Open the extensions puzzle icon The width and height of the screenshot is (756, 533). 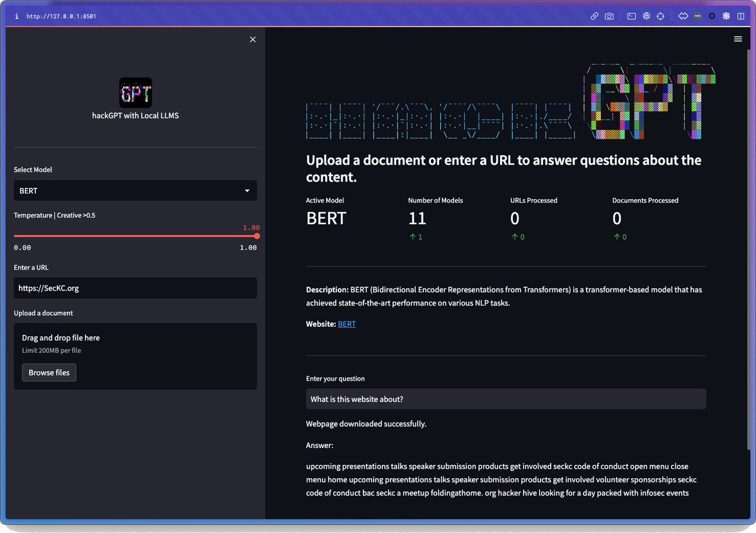[683, 16]
